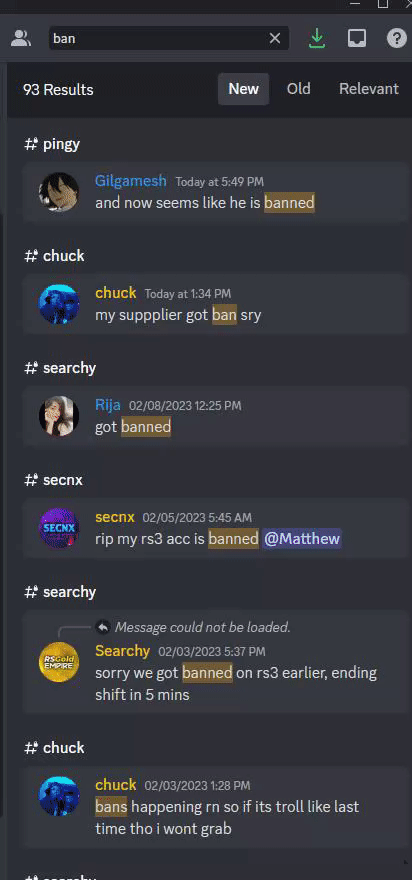Clear the search box with the X
The width and height of the screenshot is (412, 880).
[x=274, y=38]
